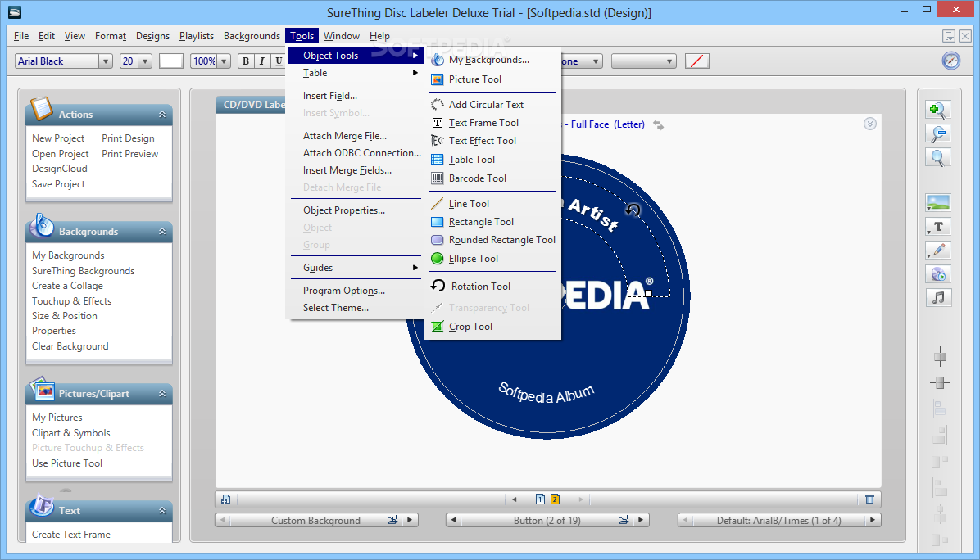Collapse the Pictures/Clipart panel
This screenshot has height=560, width=980.
162,393
